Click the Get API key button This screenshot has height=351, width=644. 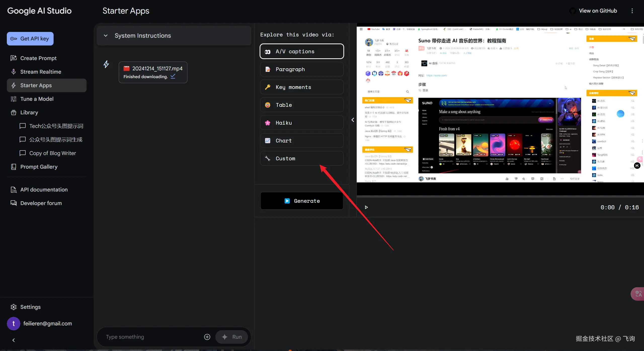point(30,39)
